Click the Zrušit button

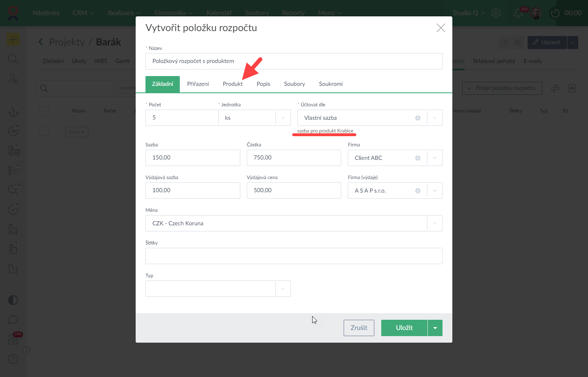pos(359,328)
